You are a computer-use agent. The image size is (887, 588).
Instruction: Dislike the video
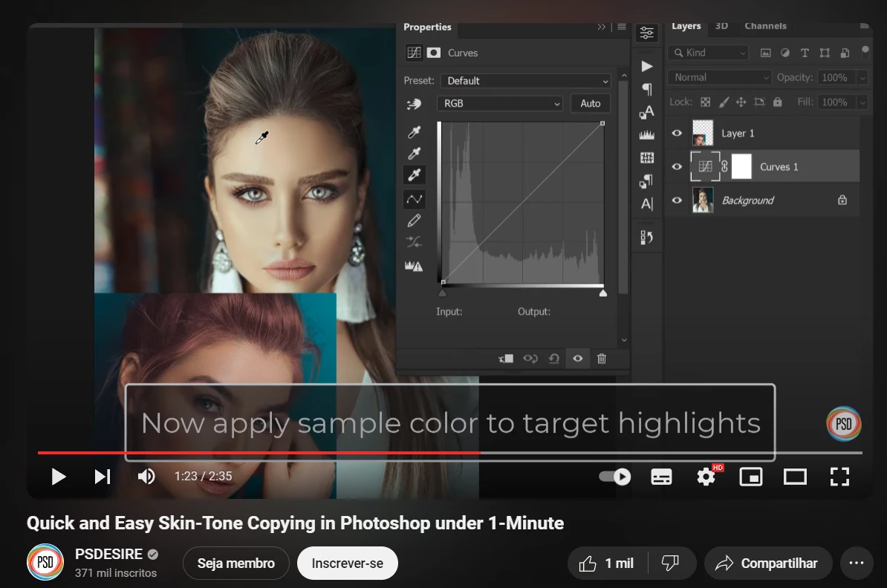click(670, 563)
